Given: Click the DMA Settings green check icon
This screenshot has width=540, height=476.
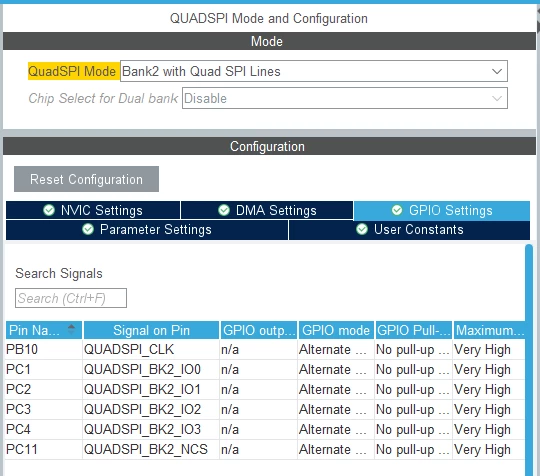Looking at the screenshot, I should [x=224, y=210].
